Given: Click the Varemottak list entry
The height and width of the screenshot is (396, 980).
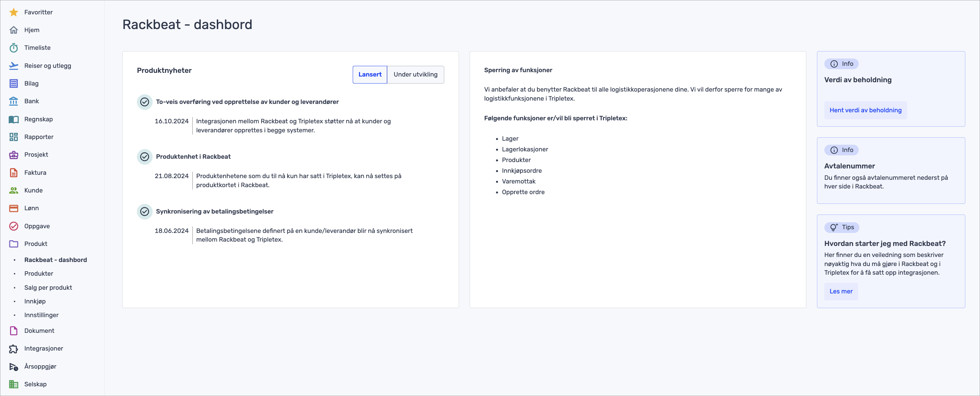Looking at the screenshot, I should click(x=518, y=182).
